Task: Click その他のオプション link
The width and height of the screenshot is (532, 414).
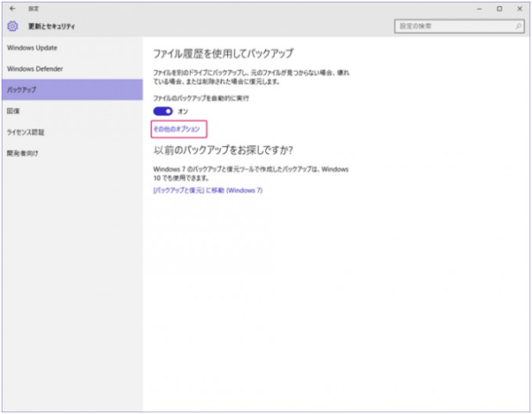Action: (x=176, y=129)
